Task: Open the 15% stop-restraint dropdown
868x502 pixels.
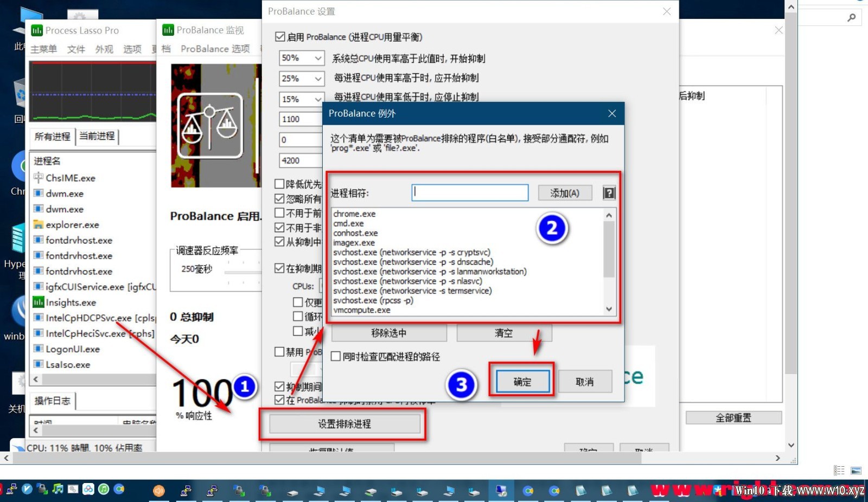Action: tap(318, 99)
